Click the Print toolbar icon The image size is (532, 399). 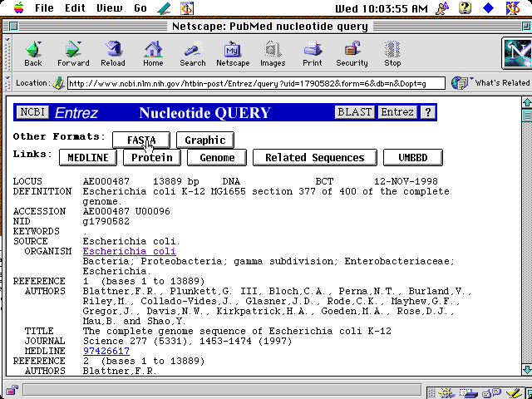click(x=313, y=53)
